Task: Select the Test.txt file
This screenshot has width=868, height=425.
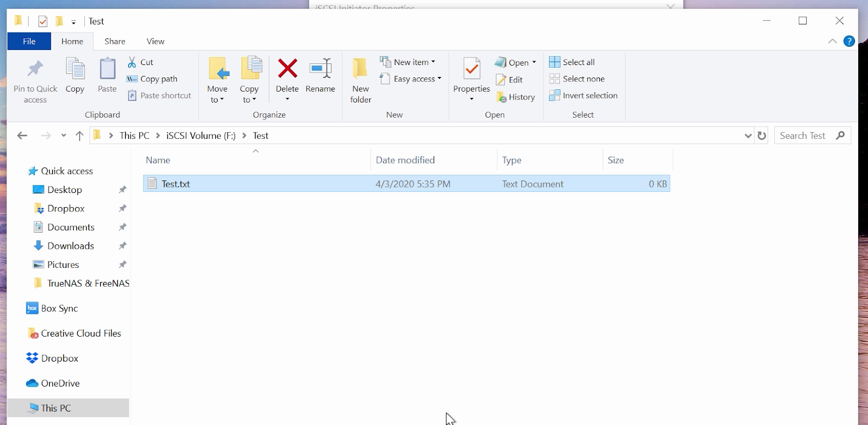Action: click(406, 184)
